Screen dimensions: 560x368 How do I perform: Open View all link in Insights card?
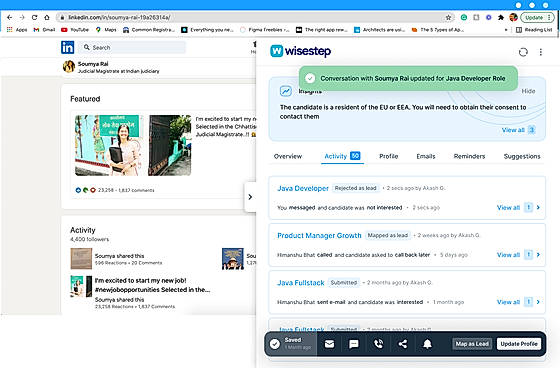pos(513,130)
